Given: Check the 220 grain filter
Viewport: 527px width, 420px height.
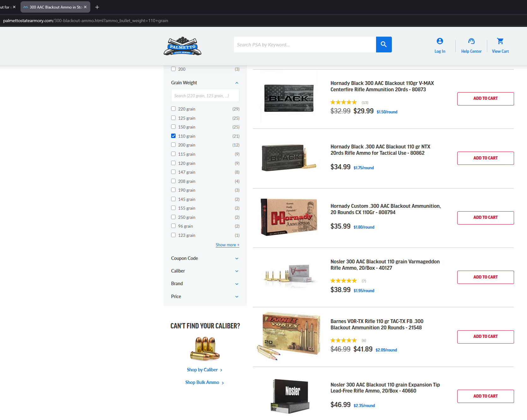Looking at the screenshot, I should 173,109.
